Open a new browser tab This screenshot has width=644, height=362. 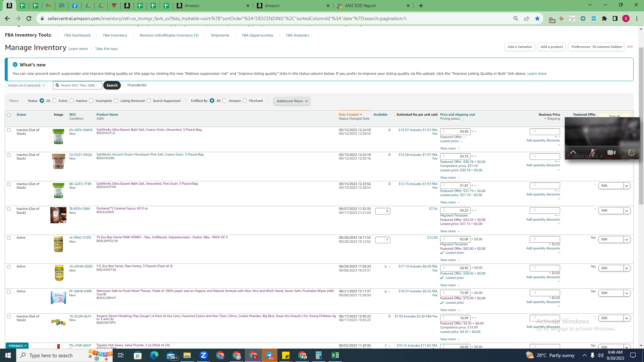421,6
